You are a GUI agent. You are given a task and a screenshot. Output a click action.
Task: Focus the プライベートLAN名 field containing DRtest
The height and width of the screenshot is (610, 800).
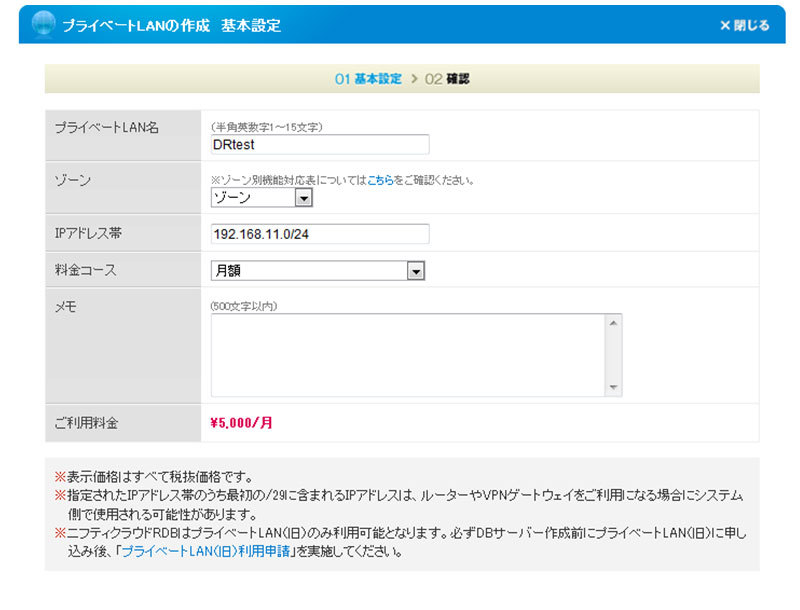[x=319, y=145]
